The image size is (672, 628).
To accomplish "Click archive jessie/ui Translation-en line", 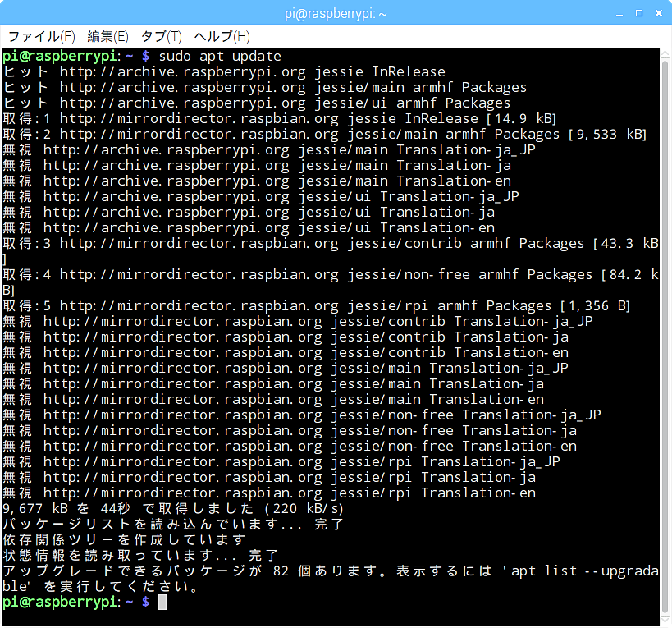I will 249,227.
